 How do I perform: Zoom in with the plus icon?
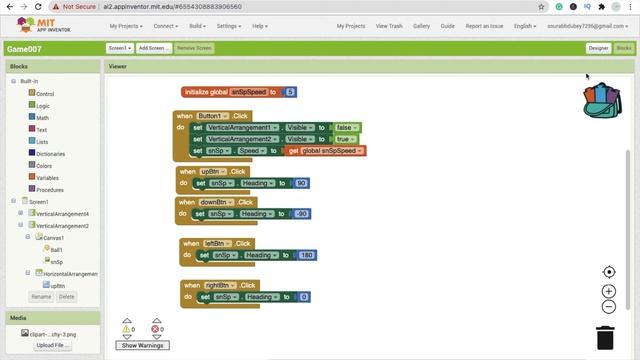(609, 291)
